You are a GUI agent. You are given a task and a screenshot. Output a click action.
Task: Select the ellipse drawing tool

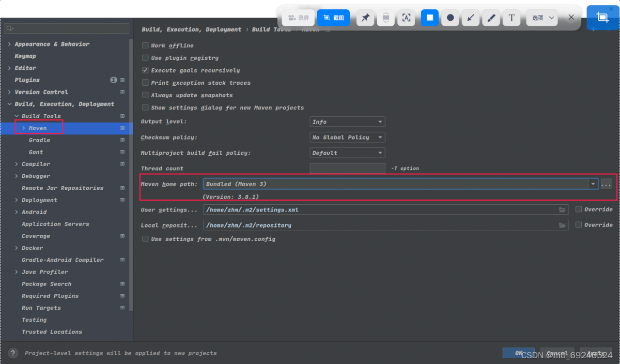[450, 18]
